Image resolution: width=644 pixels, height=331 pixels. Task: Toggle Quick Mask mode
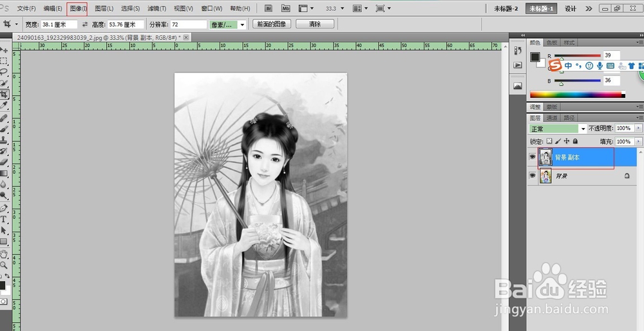[3, 302]
